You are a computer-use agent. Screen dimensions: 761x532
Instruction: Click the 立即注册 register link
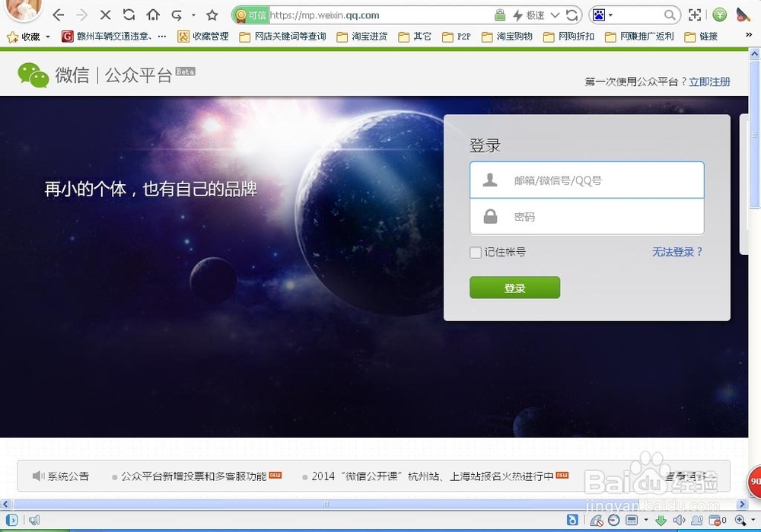pyautogui.click(x=709, y=81)
